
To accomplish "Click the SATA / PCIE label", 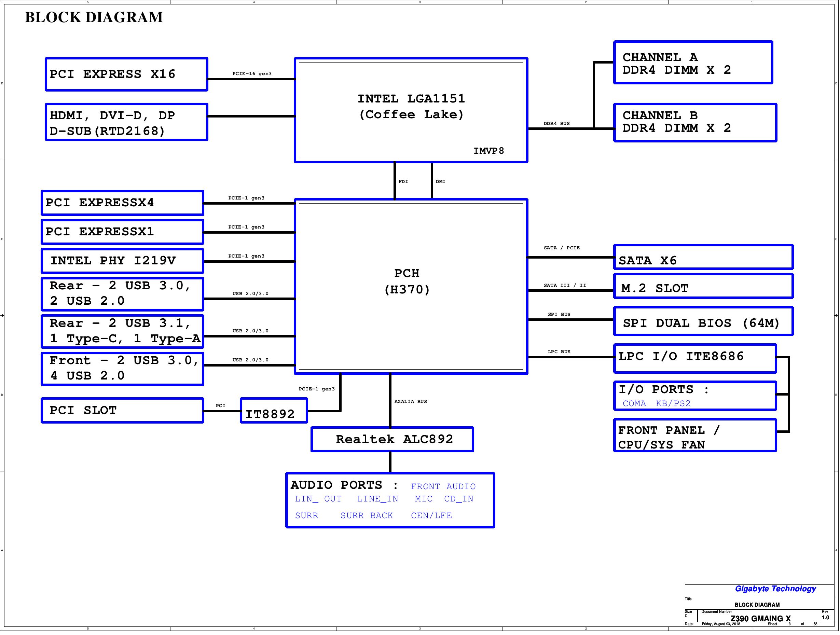I will point(562,248).
